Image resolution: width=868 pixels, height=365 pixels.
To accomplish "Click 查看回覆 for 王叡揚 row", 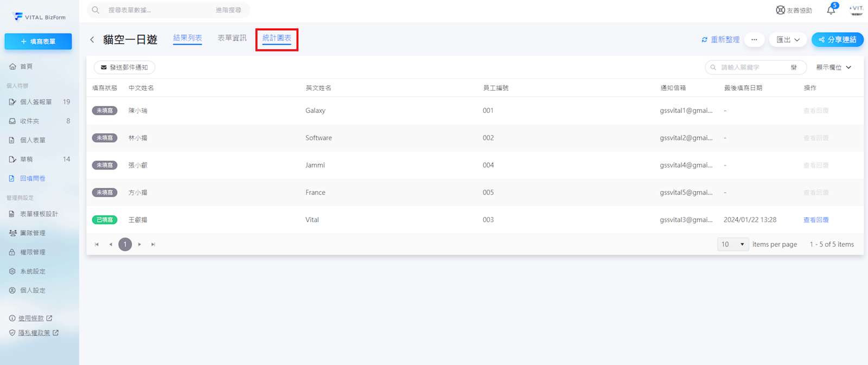I will tap(816, 220).
